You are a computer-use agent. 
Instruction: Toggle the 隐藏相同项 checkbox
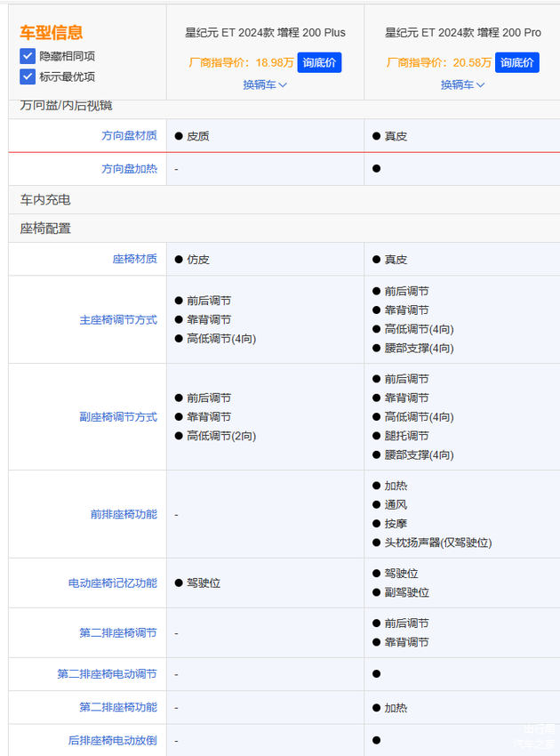[x=28, y=56]
